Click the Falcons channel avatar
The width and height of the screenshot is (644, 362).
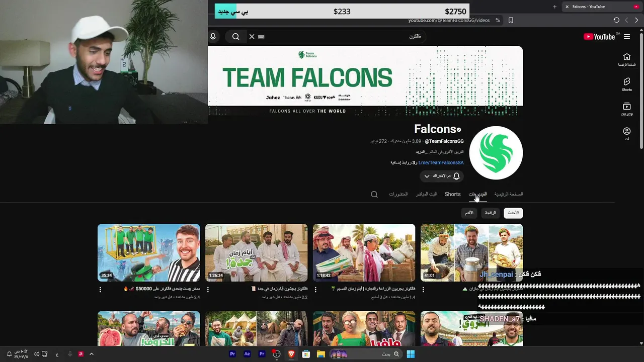pyautogui.click(x=496, y=153)
